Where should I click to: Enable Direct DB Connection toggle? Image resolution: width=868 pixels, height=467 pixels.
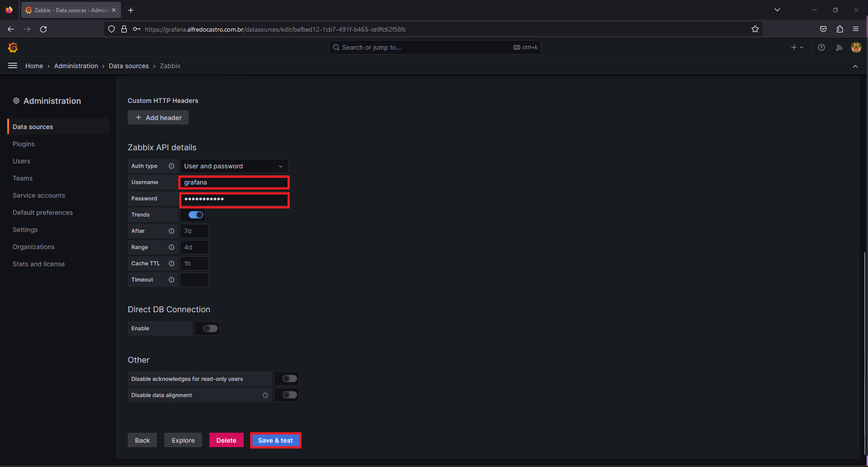click(x=210, y=328)
